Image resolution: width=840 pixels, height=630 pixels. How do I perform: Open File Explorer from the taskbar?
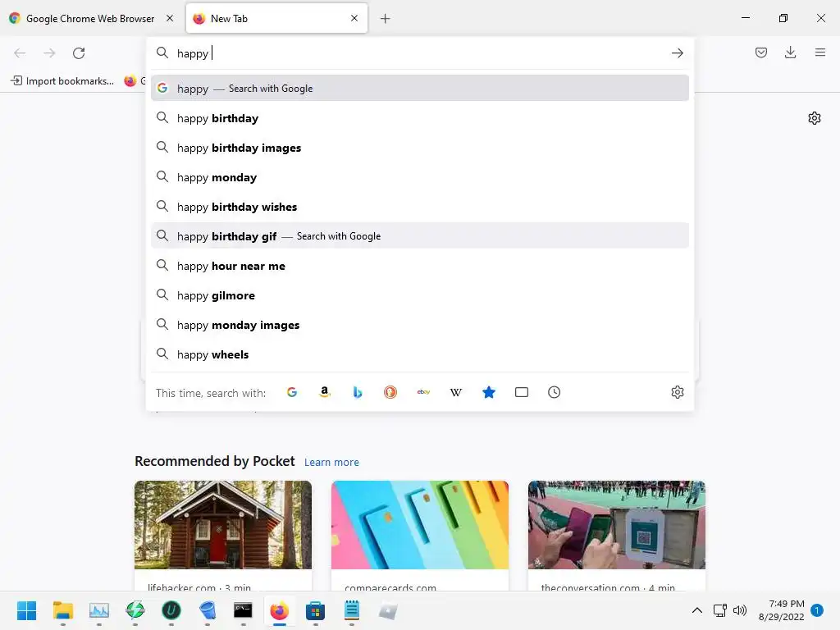pos(62,610)
